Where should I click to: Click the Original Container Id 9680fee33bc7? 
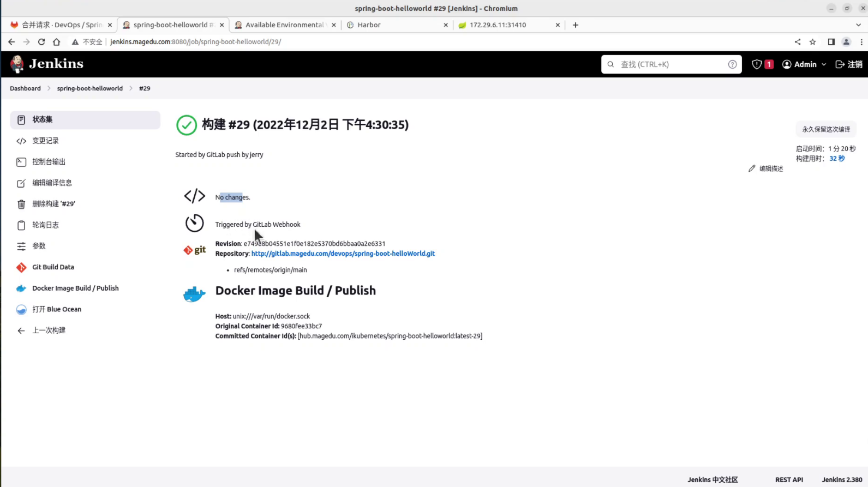tap(301, 326)
